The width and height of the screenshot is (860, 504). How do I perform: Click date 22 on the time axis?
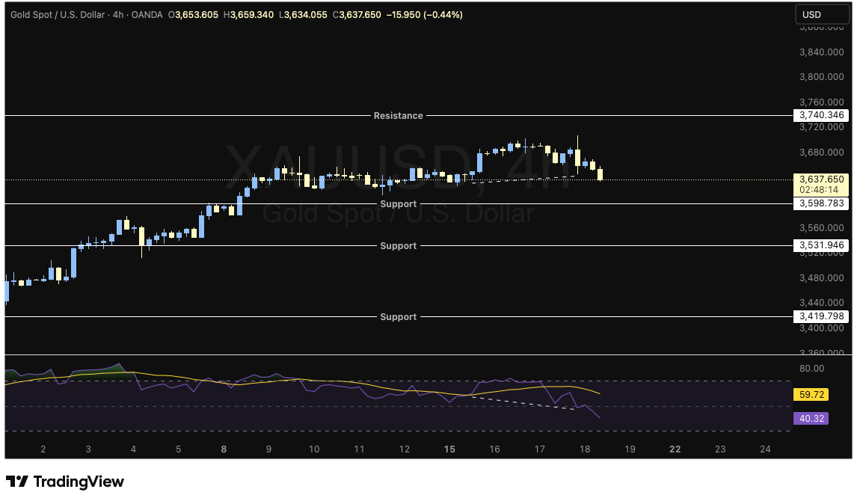[x=675, y=449]
